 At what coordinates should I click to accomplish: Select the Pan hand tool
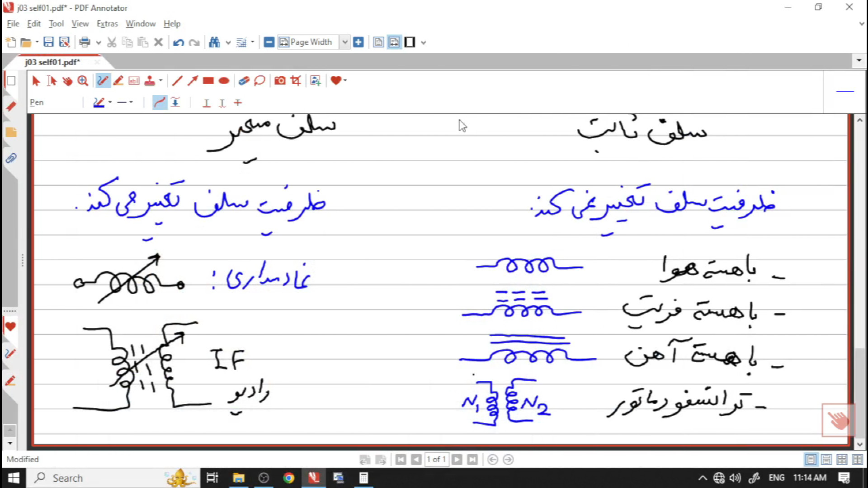(67, 81)
